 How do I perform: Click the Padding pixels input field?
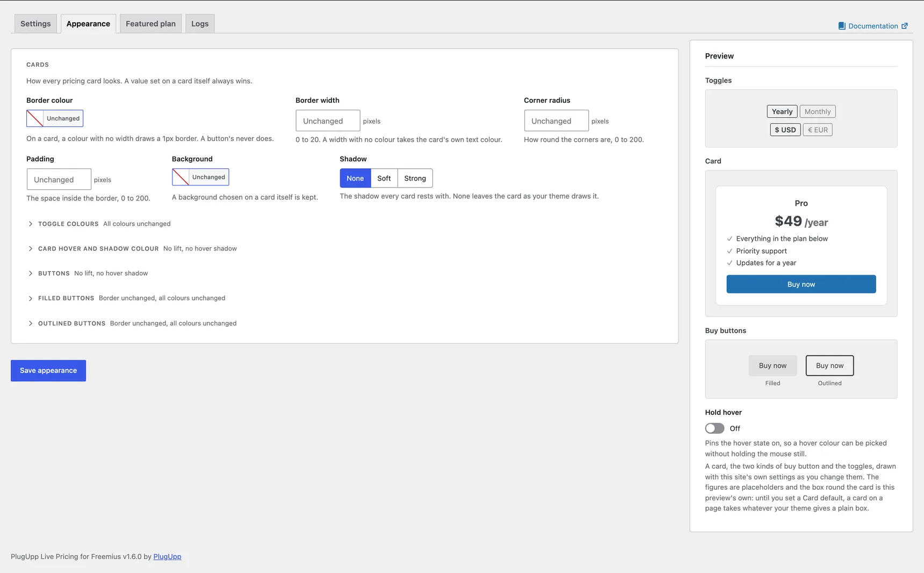(x=59, y=180)
